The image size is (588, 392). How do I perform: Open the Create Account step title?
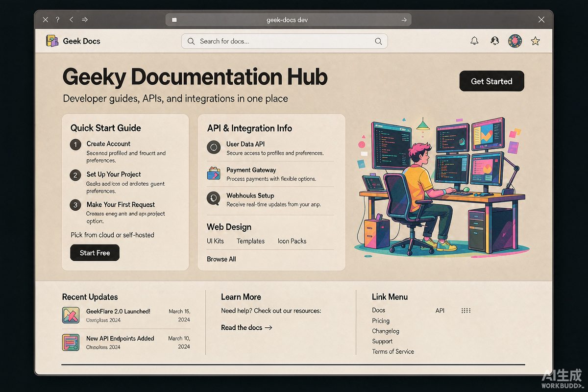pyautogui.click(x=108, y=144)
